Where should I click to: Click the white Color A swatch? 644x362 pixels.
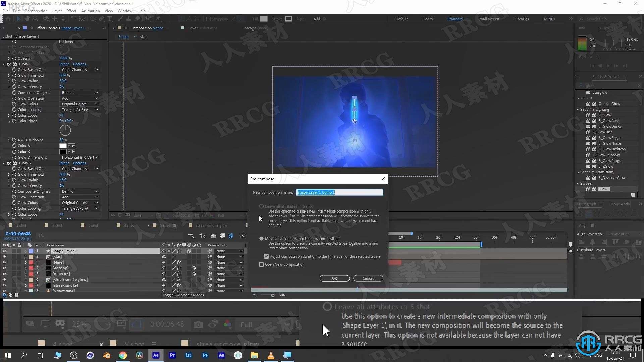click(63, 146)
